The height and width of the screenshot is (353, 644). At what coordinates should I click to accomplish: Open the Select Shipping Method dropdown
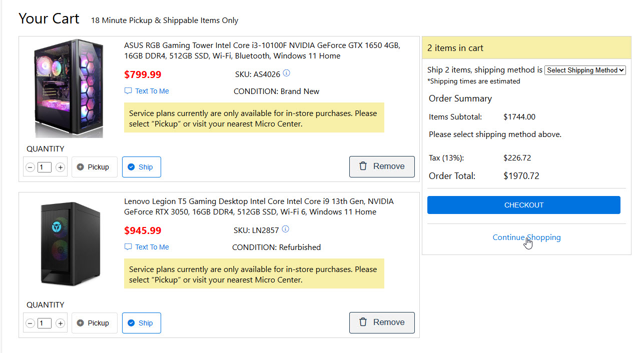point(585,70)
